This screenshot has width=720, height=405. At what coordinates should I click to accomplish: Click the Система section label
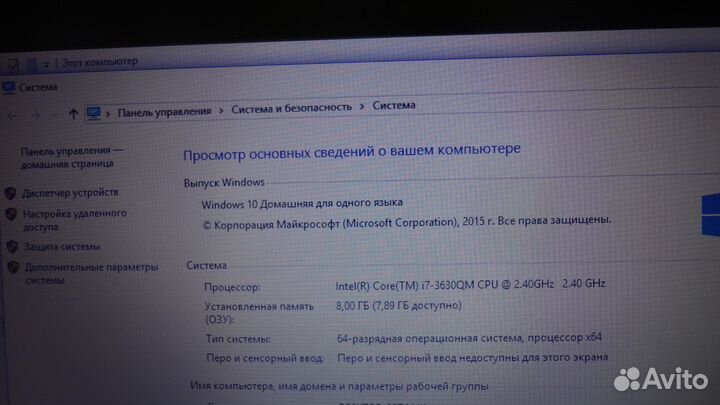(x=207, y=265)
